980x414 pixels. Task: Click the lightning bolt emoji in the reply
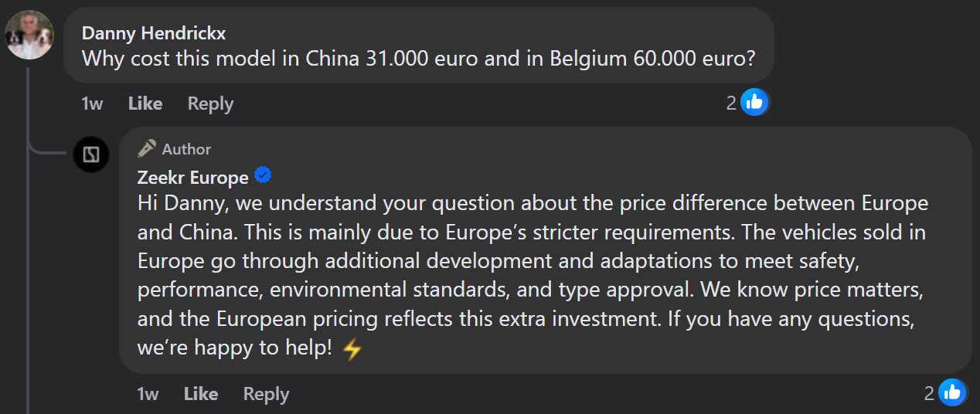tap(352, 349)
